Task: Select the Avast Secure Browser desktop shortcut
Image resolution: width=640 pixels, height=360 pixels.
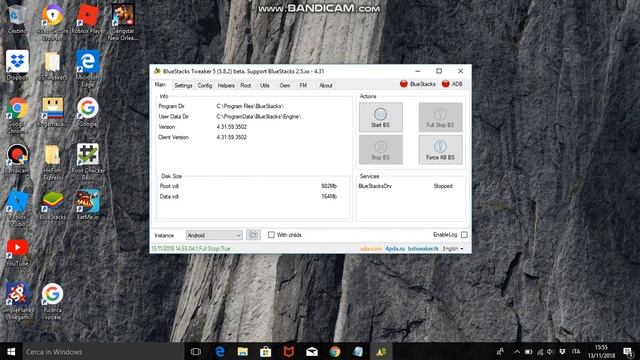Action: pos(52,22)
